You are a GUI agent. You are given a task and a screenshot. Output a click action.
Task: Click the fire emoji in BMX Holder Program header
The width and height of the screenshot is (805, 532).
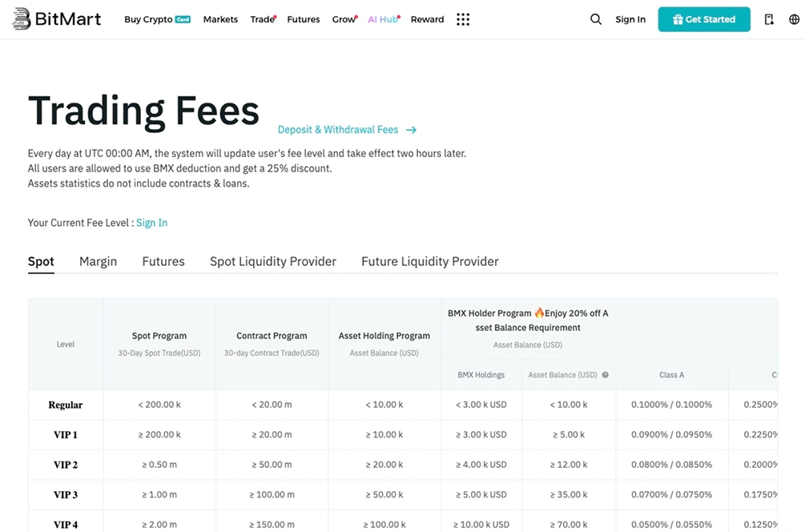click(x=539, y=312)
